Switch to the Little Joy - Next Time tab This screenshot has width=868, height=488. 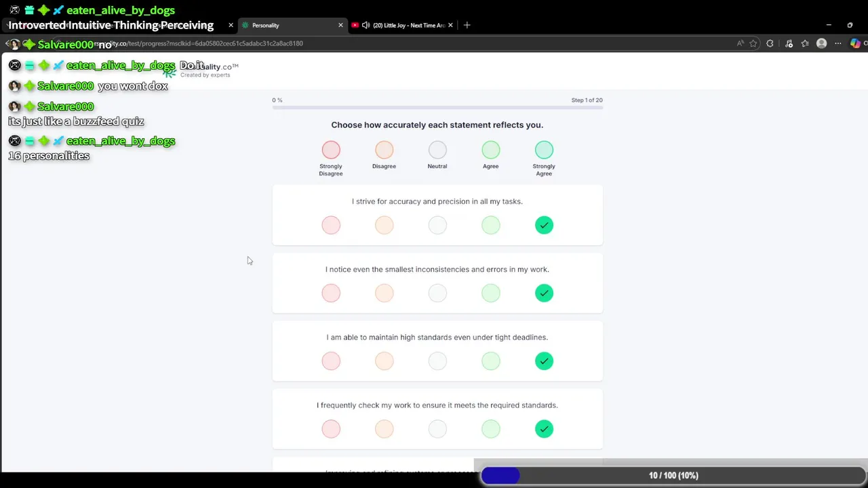point(403,25)
